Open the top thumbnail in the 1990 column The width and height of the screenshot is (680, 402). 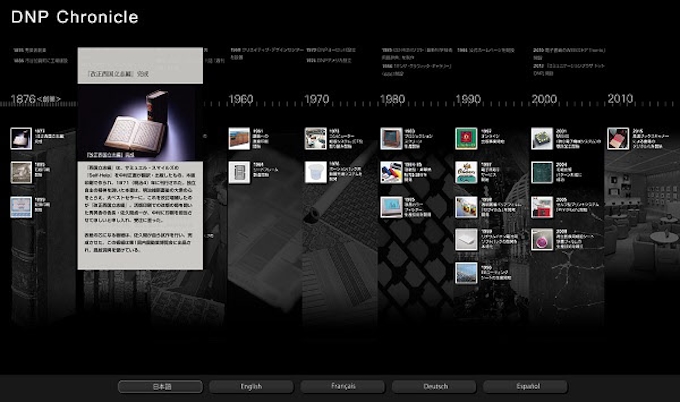point(466,138)
